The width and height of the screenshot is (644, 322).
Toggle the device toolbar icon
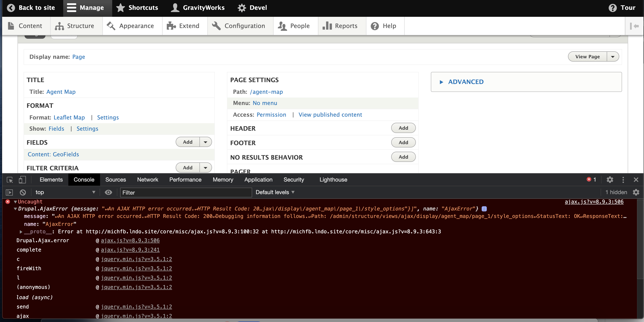22,180
